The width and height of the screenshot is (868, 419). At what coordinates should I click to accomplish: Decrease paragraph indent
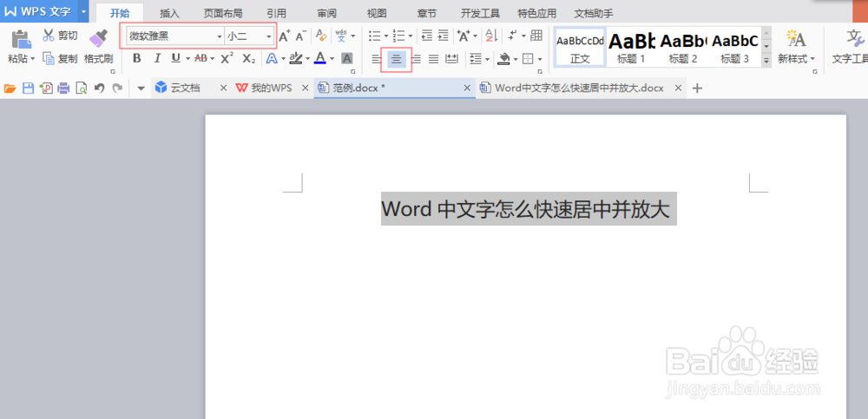[x=426, y=36]
